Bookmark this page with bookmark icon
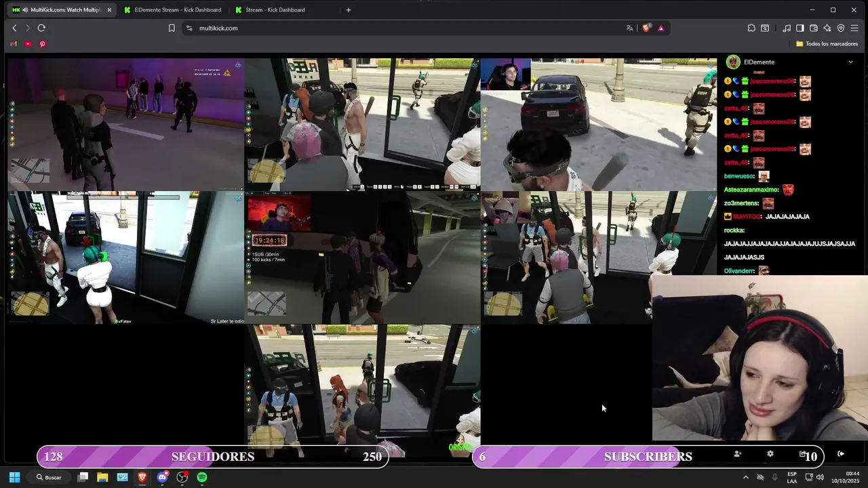 [172, 28]
